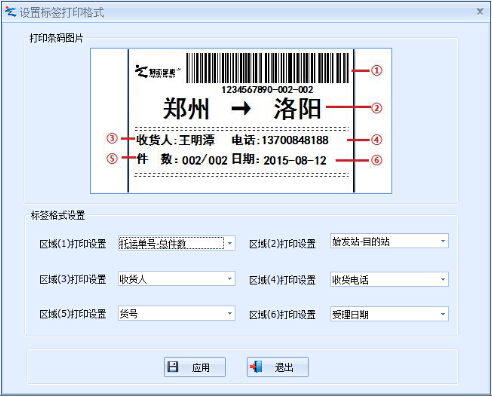
Task: Click the save icon on the 应用 button
Action: point(173,367)
